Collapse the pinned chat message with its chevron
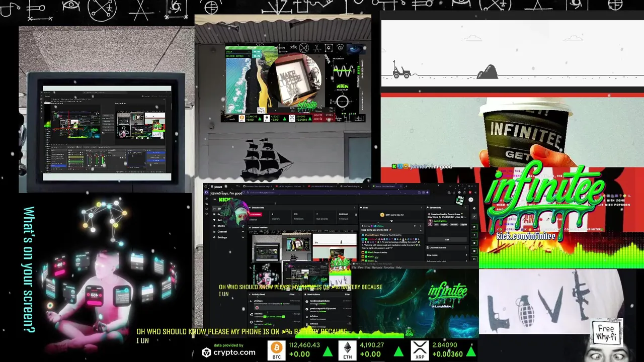 pos(421,230)
